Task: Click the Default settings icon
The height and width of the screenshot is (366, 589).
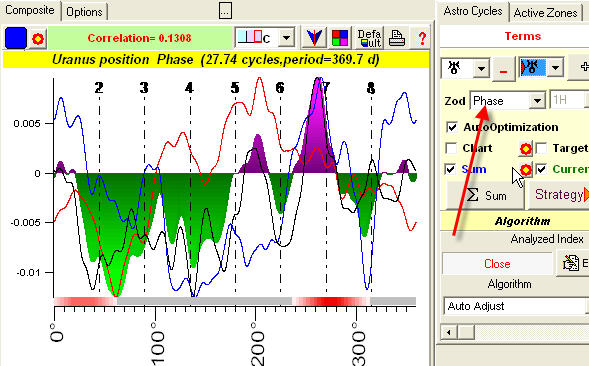Action: [369, 38]
